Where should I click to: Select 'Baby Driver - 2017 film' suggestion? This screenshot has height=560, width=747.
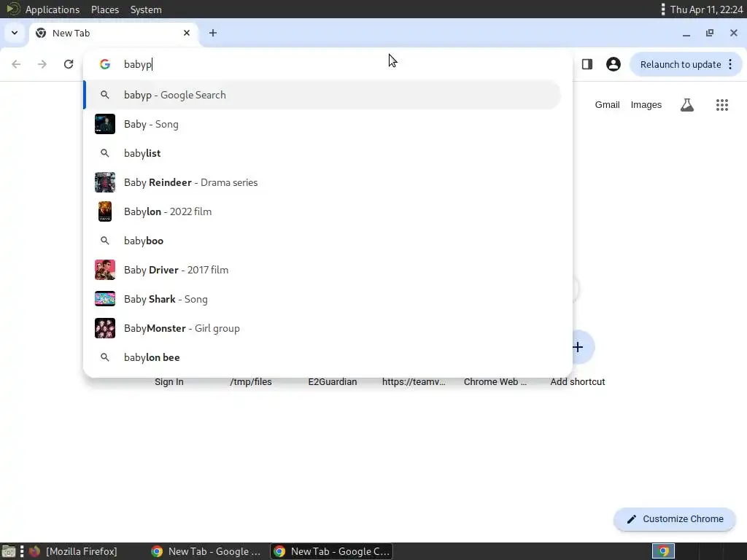322,270
